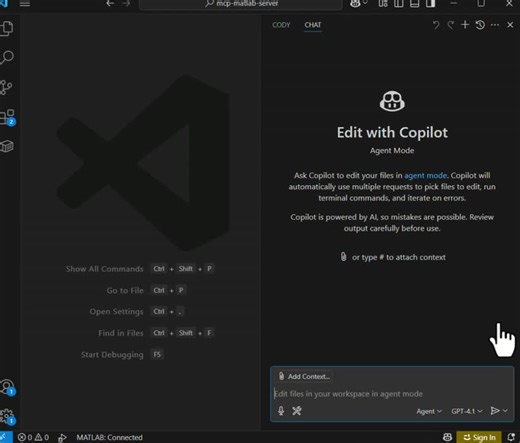Click paperclip icon beside attach context hint
The width and height of the screenshot is (520, 443).
[x=343, y=257]
